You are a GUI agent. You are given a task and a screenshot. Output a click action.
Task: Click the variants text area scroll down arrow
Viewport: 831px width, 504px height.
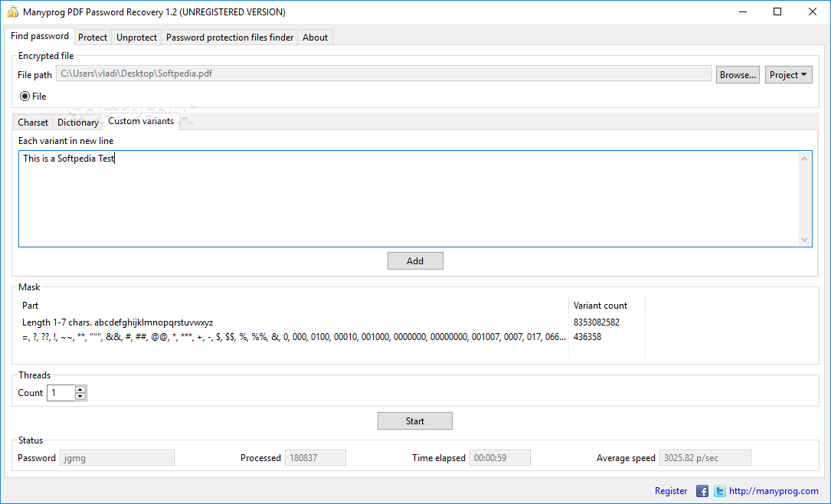click(804, 240)
